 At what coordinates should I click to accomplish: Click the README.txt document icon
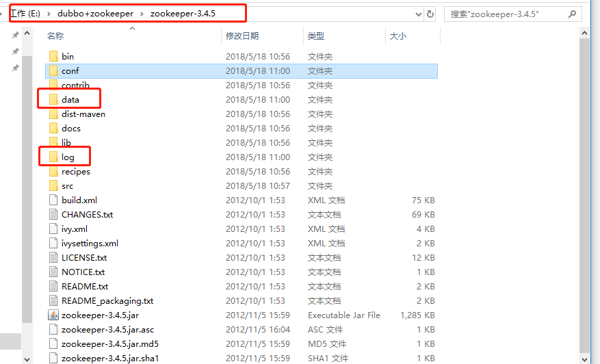tap(53, 286)
